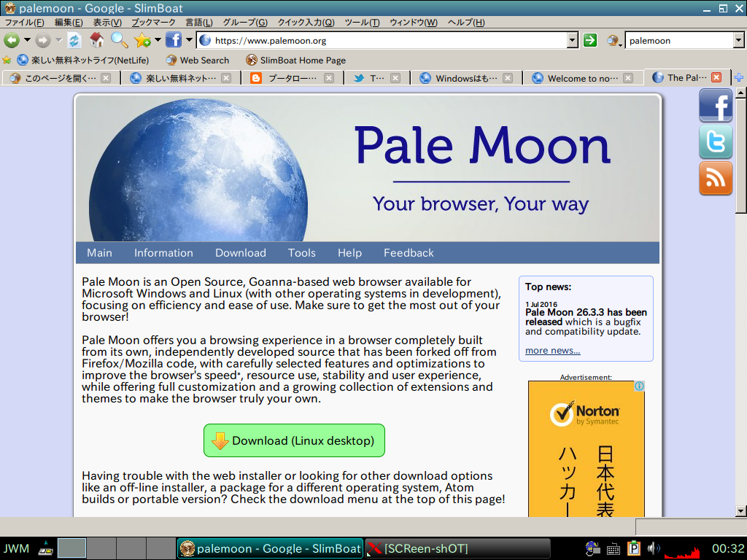
Task: Click the Download (Linux desktop) button
Action: pyautogui.click(x=294, y=440)
